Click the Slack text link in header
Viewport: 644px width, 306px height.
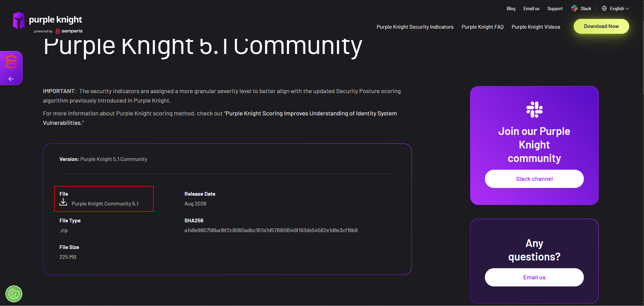pos(586,8)
